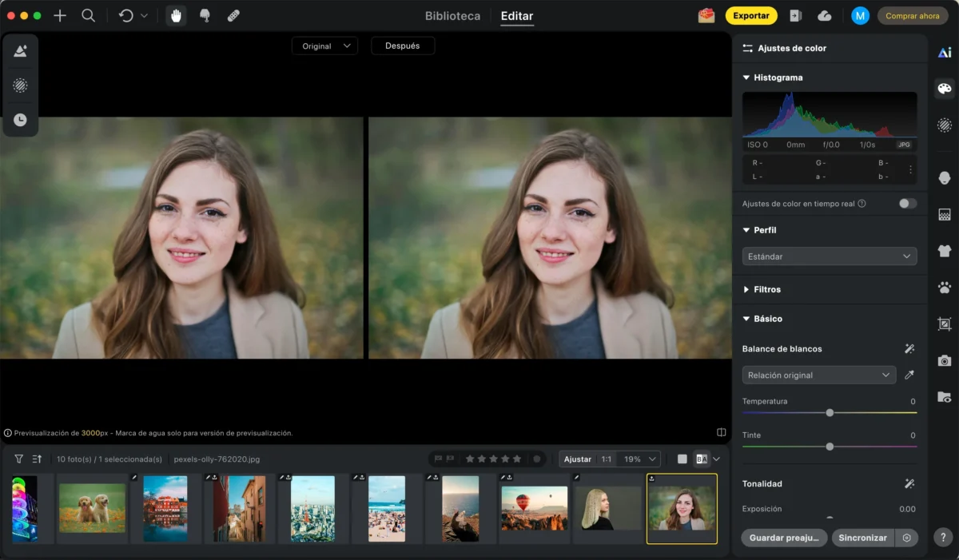Viewport: 959px width, 560px height.
Task: Click the AI tools sidebar icon
Action: pyautogui.click(x=945, y=53)
